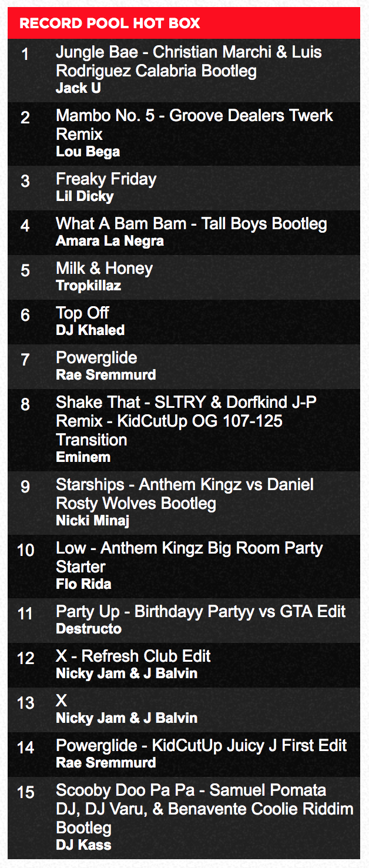Image resolution: width=369 pixels, height=868 pixels.
Task: Open X - Refresh Club Edit track
Action: pos(133,656)
